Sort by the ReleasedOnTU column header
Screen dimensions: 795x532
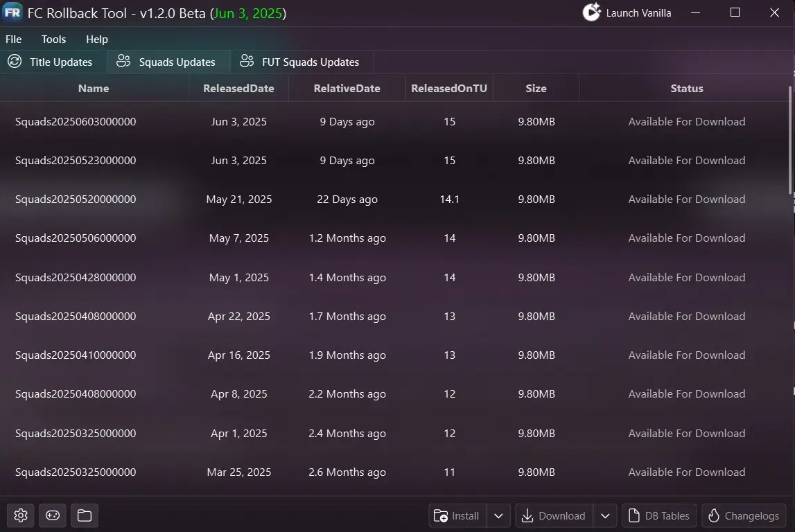pyautogui.click(x=449, y=88)
